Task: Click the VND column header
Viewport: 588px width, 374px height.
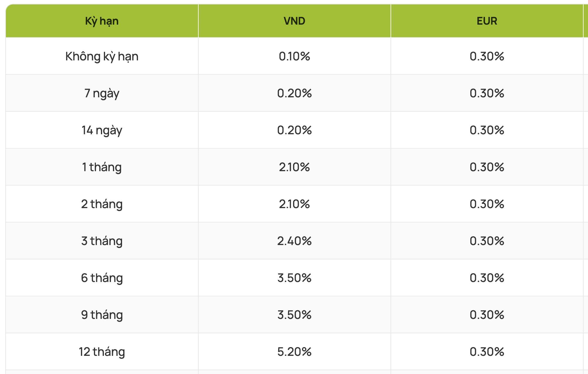Action: pos(294,21)
